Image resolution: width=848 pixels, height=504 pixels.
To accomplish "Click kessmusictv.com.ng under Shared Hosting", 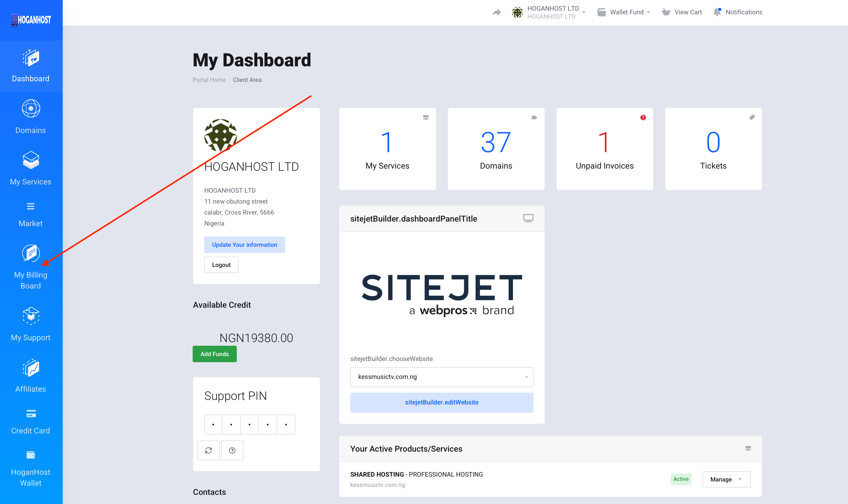I will point(377,485).
